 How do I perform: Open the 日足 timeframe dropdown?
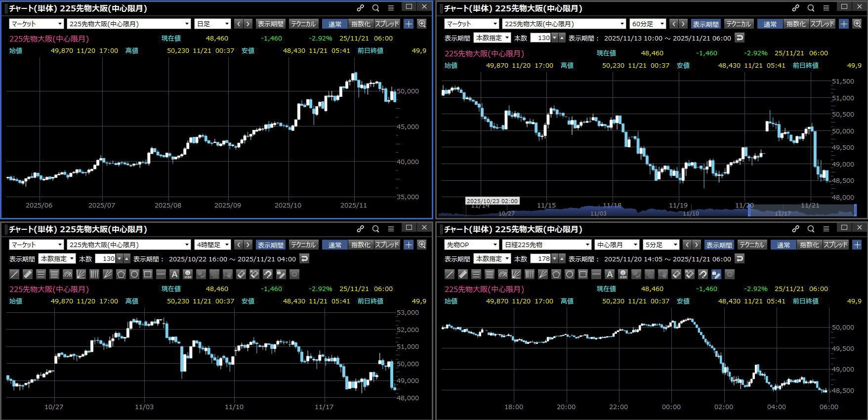(213, 24)
